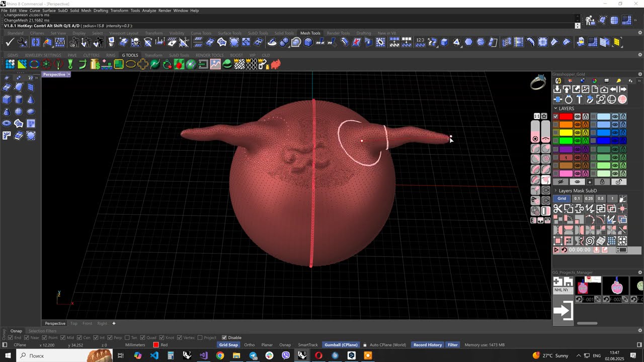Click the green checkmark icon in Mesh Tools toolbar
The image size is (644, 362).
pyautogui.click(x=10, y=42)
